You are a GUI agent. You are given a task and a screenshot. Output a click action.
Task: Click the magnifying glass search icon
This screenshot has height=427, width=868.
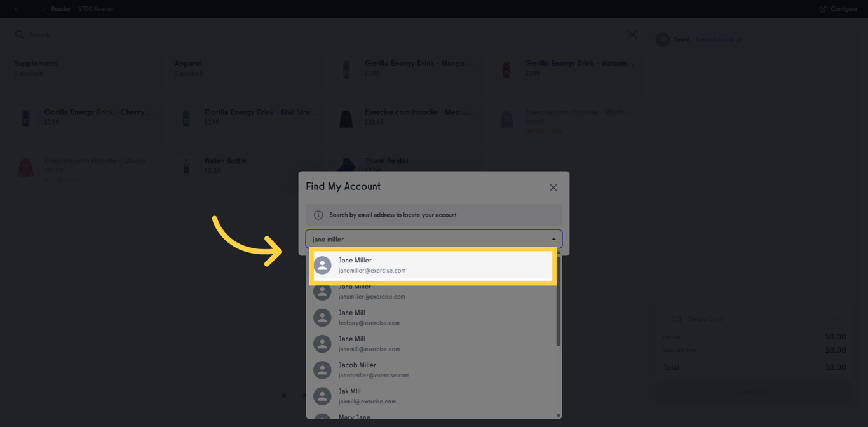click(19, 35)
